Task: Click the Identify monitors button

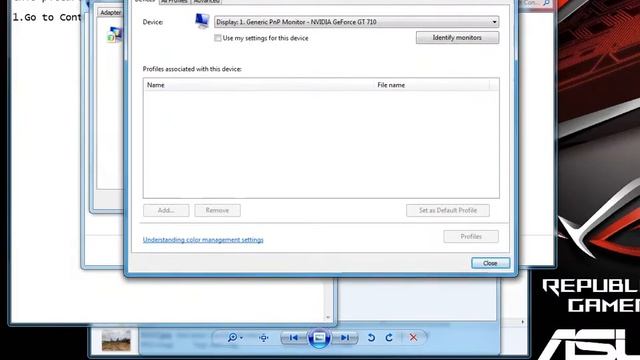Action: coord(457,38)
